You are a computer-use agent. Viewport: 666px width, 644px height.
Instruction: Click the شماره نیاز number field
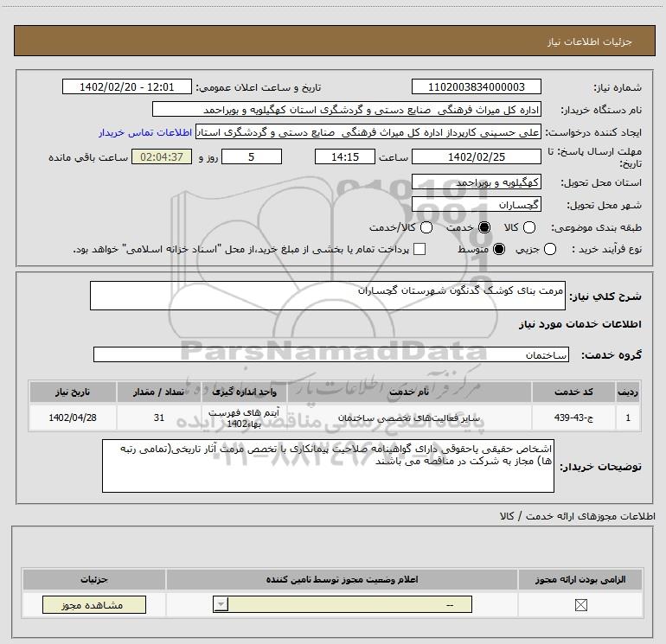pyautogui.click(x=476, y=86)
